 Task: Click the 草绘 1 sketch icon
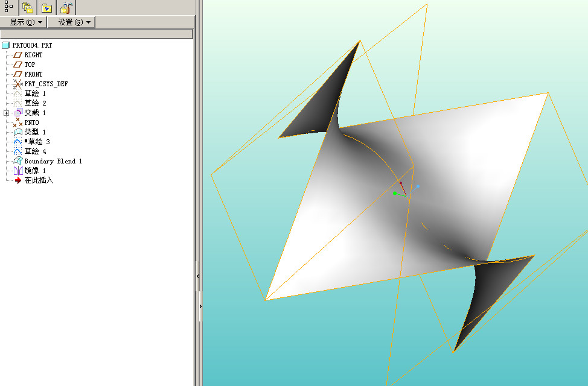pos(18,93)
